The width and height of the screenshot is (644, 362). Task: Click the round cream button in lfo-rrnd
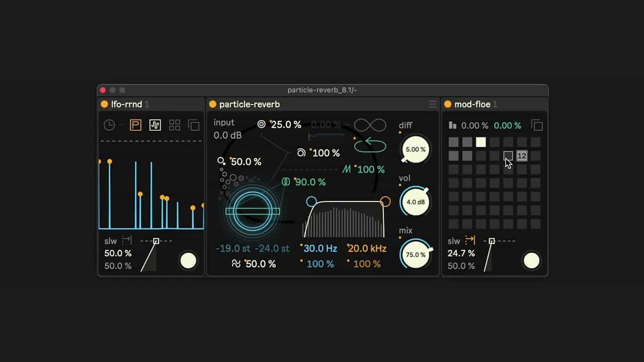[x=188, y=261]
